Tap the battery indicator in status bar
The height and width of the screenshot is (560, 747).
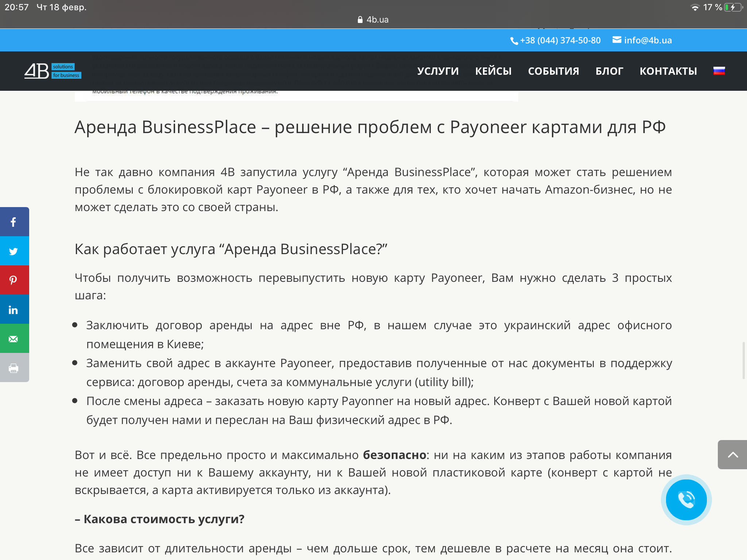pos(732,8)
